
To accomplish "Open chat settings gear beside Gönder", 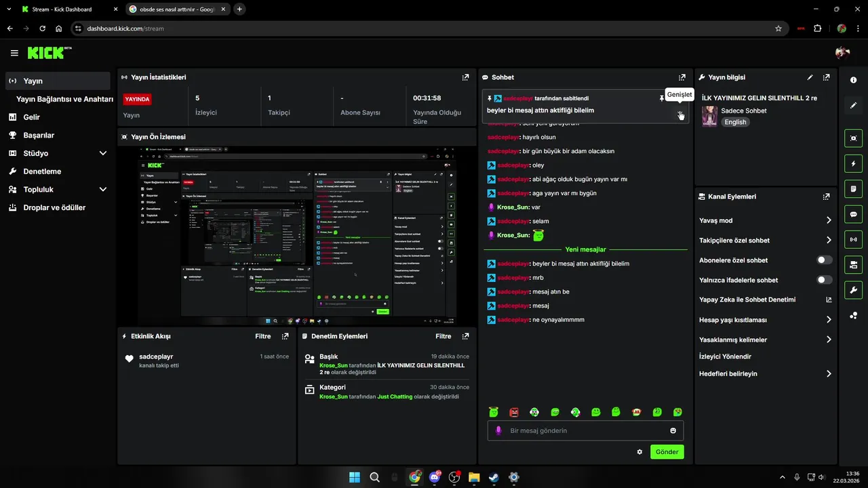I will coord(639,452).
